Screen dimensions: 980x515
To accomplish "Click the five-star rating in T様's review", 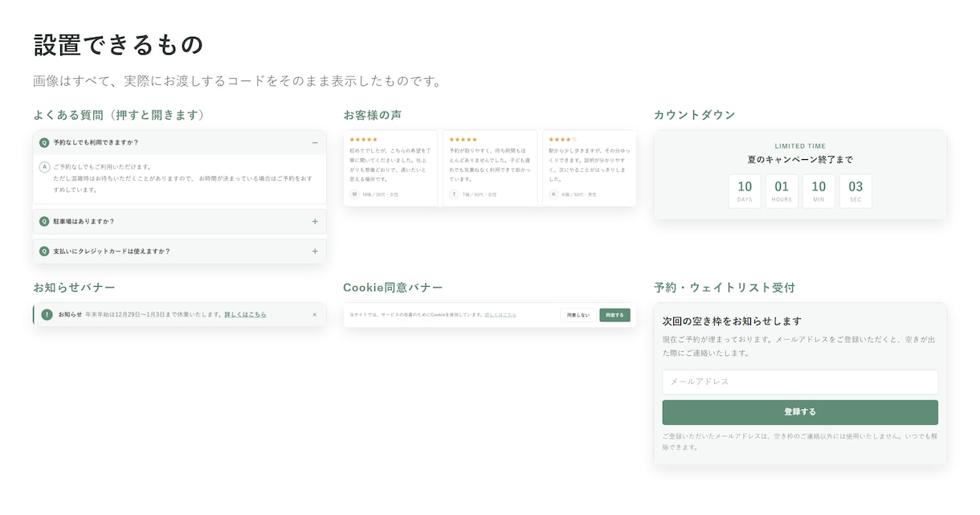I will [463, 140].
